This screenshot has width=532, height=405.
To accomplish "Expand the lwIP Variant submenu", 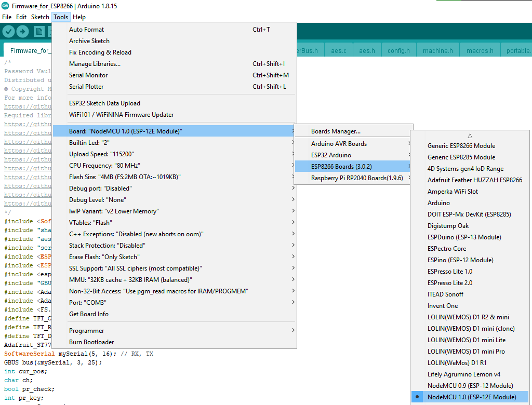I will [175, 211].
